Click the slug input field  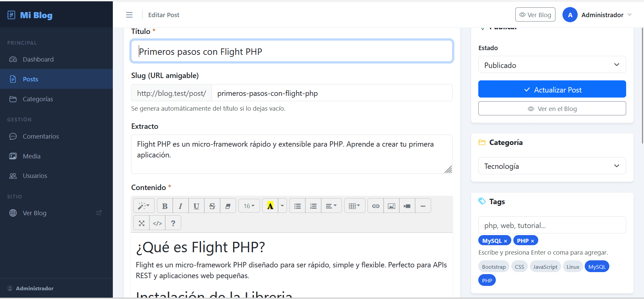pyautogui.click(x=332, y=93)
